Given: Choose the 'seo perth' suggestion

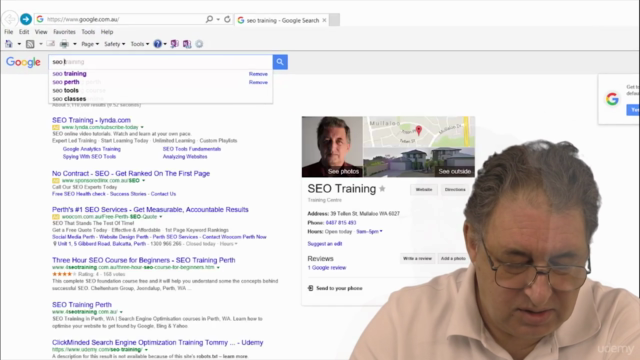Looking at the screenshot, I should [x=66, y=82].
